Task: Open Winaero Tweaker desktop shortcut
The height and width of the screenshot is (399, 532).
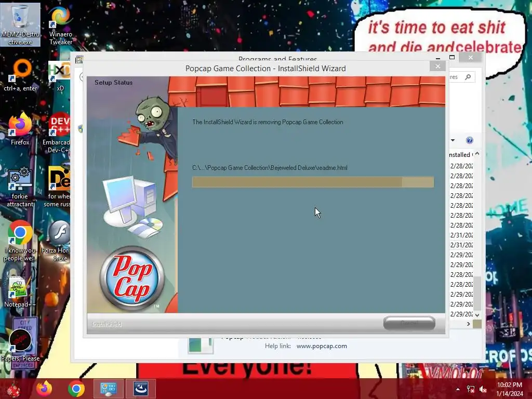Action: pyautogui.click(x=60, y=25)
